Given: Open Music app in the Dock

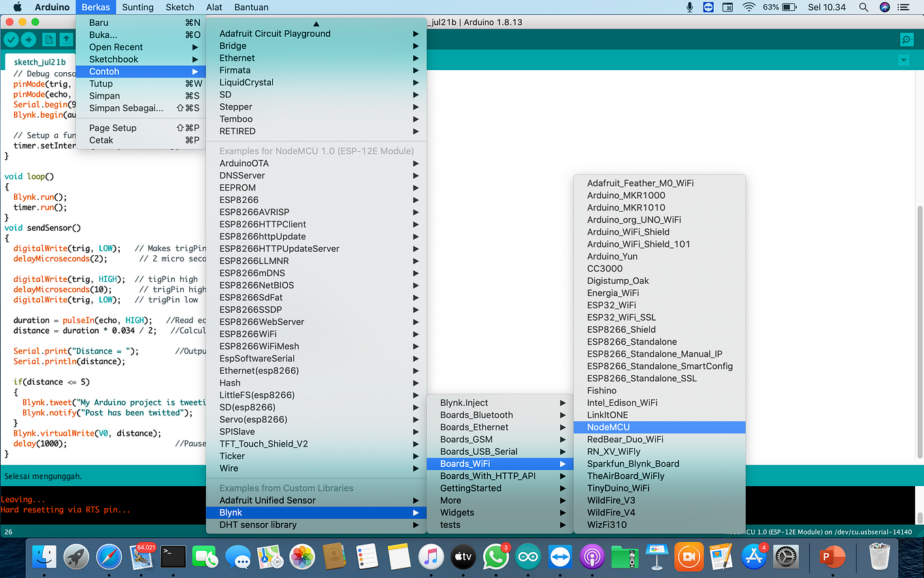Looking at the screenshot, I should [x=431, y=557].
